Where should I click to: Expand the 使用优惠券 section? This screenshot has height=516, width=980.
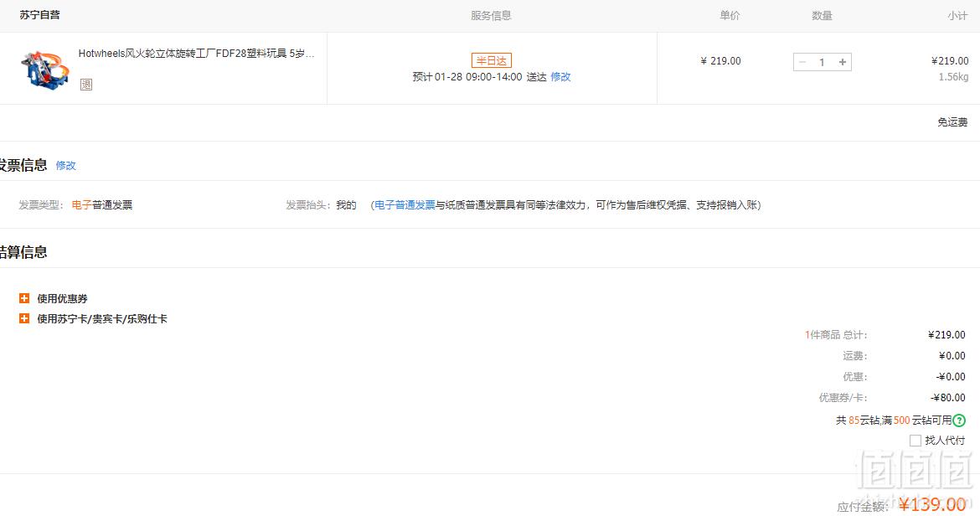[x=24, y=298]
